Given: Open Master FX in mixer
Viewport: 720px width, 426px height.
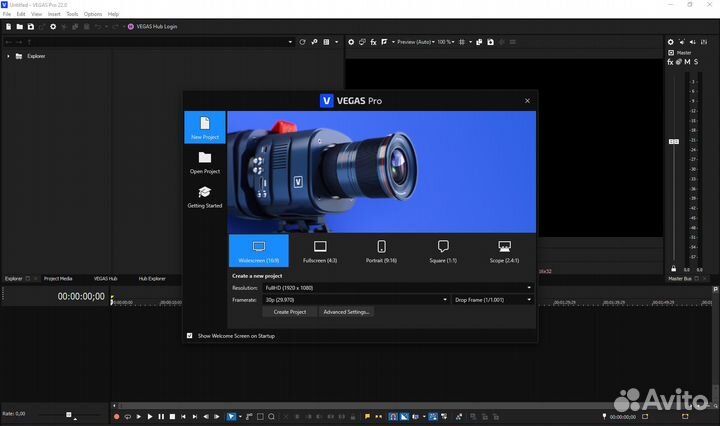Looking at the screenshot, I should click(670, 62).
